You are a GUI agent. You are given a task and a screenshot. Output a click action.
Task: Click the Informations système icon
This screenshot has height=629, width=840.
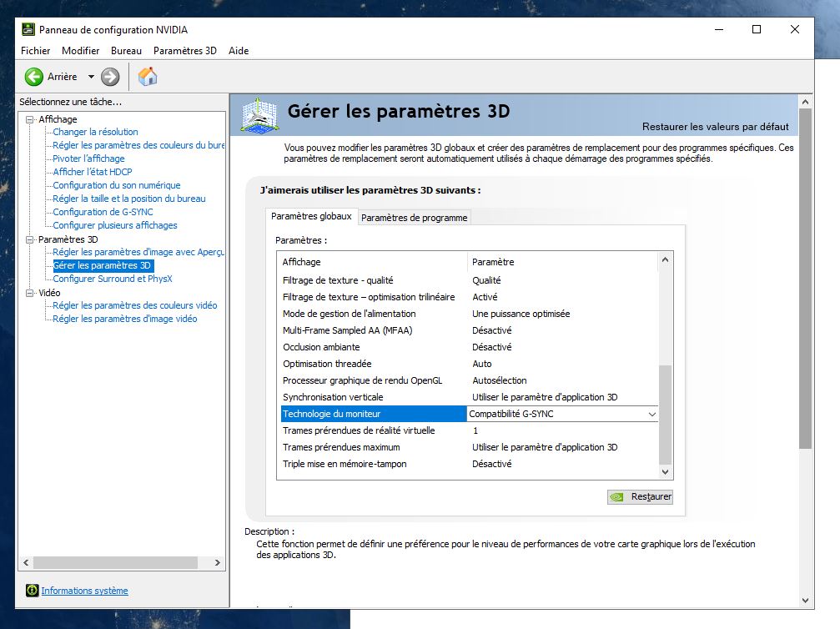tap(33, 591)
